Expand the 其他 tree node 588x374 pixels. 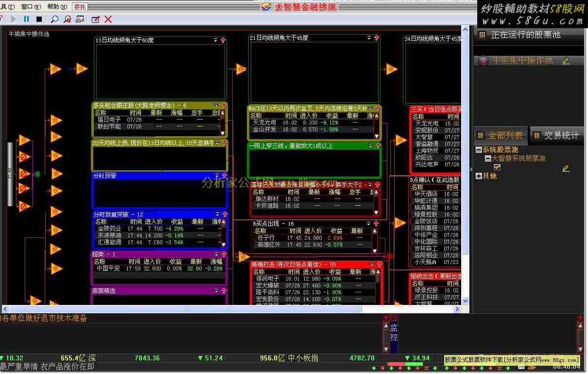pyautogui.click(x=479, y=176)
